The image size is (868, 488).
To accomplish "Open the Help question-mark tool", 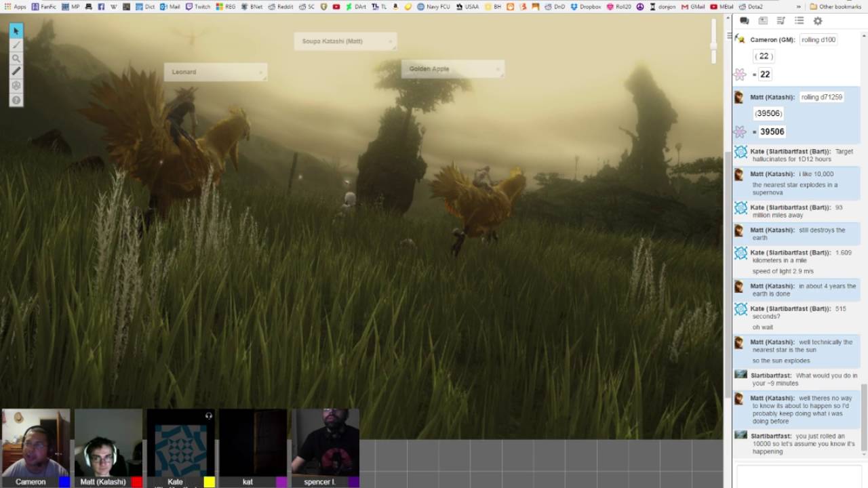I will pyautogui.click(x=16, y=100).
